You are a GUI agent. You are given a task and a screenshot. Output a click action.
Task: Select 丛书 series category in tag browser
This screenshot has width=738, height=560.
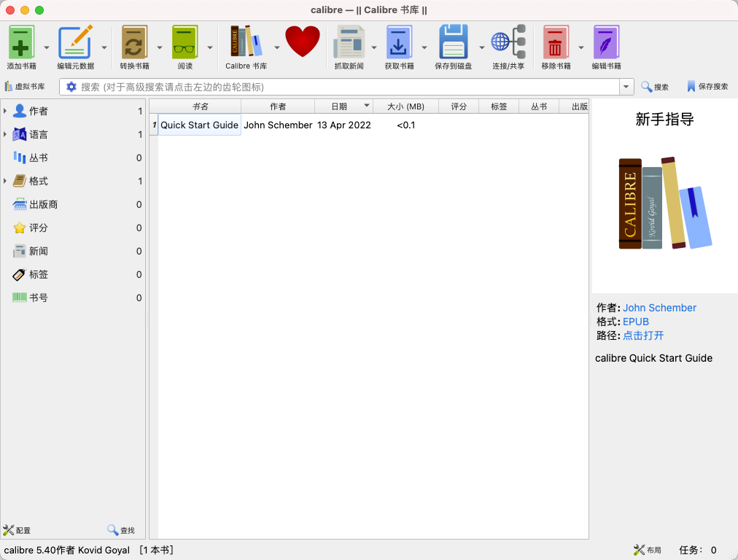pos(73,157)
